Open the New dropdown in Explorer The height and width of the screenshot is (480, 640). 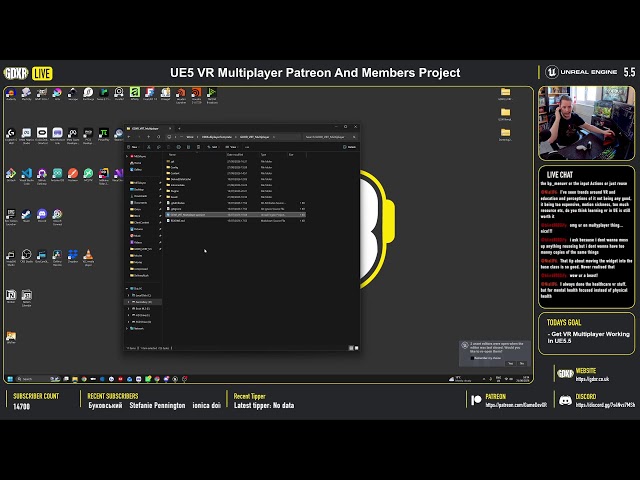(133, 147)
